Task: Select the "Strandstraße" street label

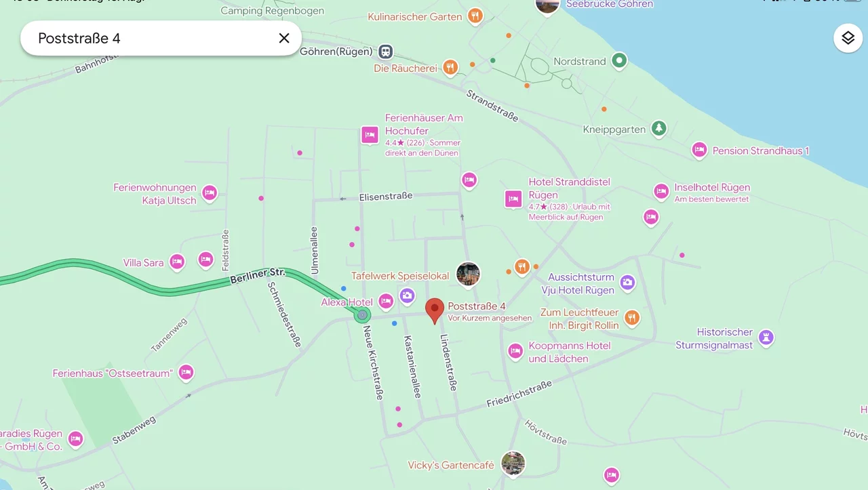Action: pos(492,106)
